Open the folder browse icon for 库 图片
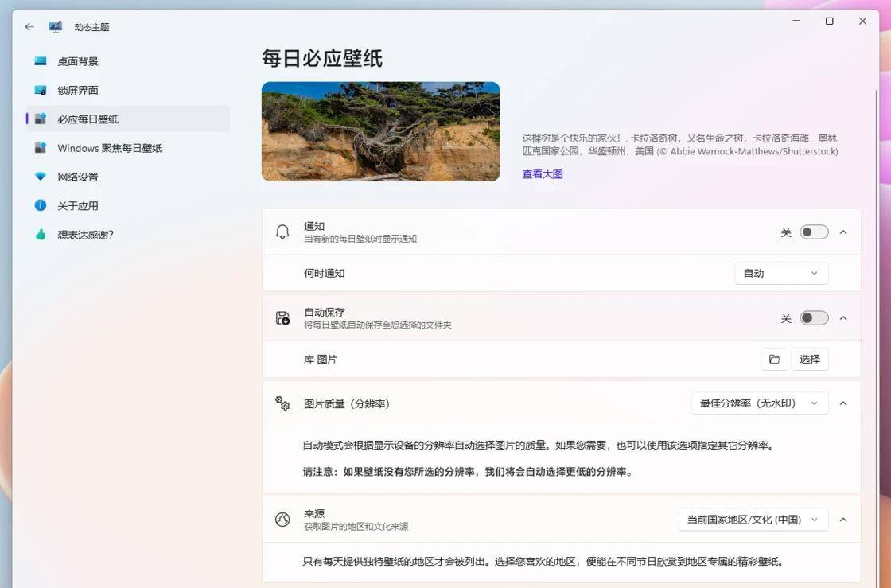Viewport: 891px width, 588px height. pos(774,359)
